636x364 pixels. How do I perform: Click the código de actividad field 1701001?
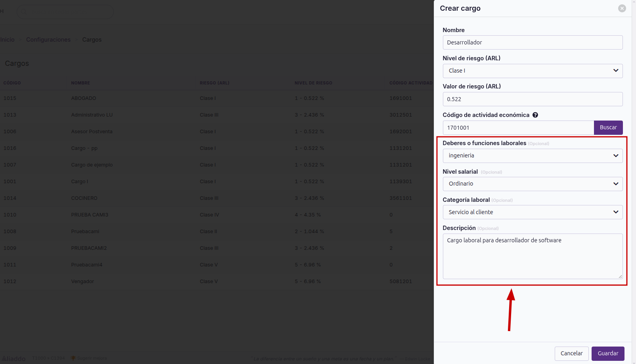[x=518, y=128]
